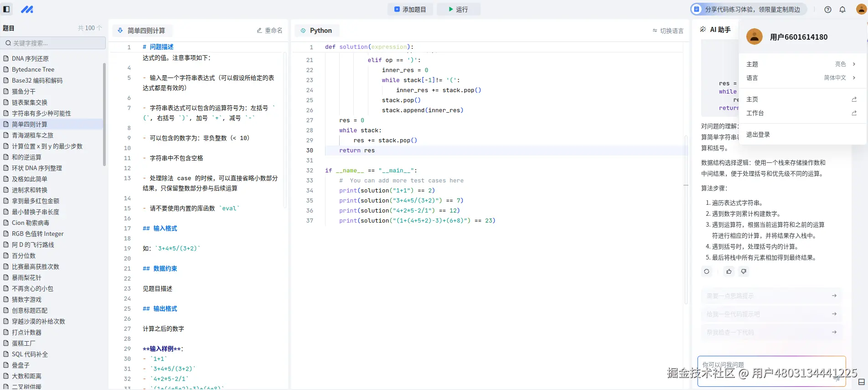
Task: Regenerate the AI answer with refresh icon
Action: [707, 271]
